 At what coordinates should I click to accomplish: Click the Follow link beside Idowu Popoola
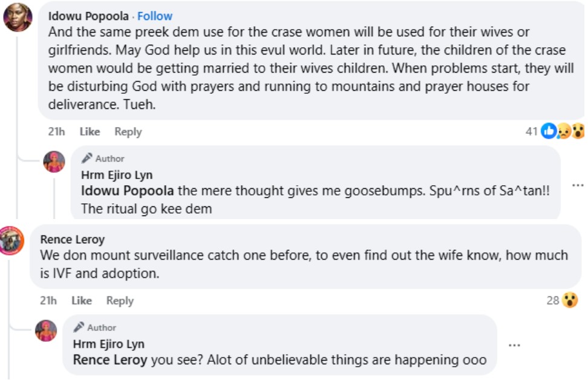point(155,16)
